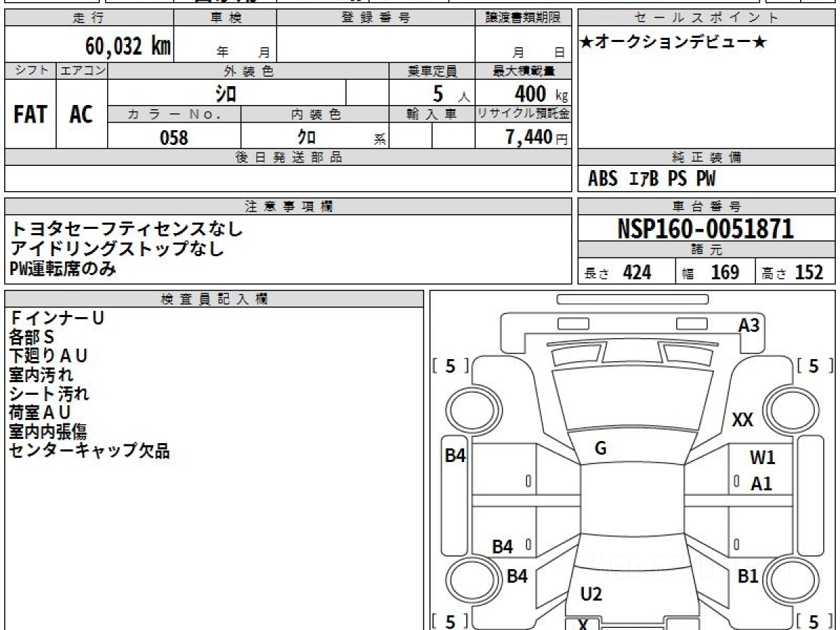
Task: Select the シロ exterior color value
Action: (x=225, y=93)
